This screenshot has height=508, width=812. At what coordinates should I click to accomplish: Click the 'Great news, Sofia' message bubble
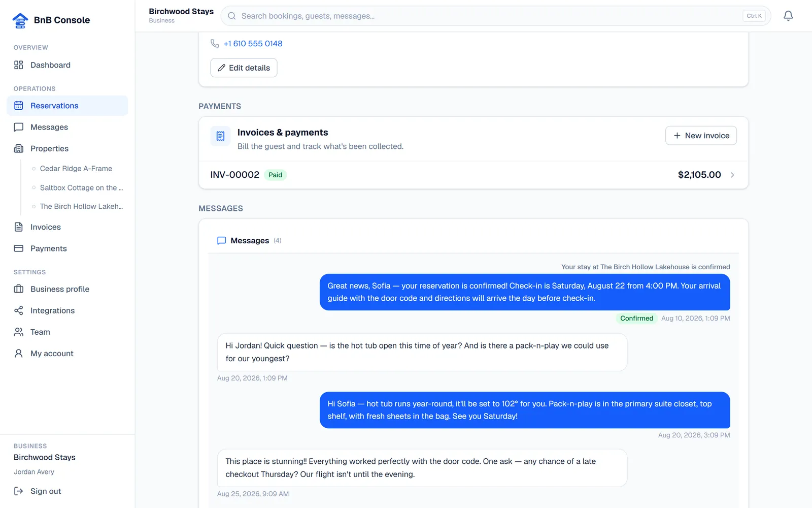point(525,292)
